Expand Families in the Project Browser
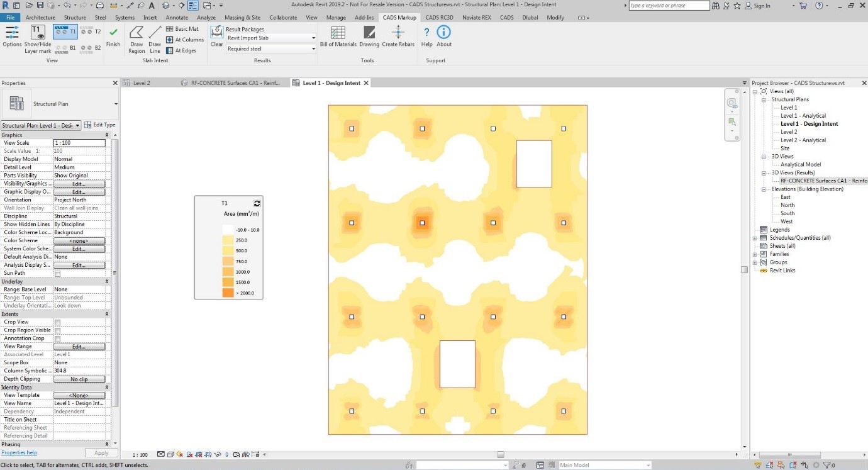This screenshot has height=470, width=868. tap(755, 254)
